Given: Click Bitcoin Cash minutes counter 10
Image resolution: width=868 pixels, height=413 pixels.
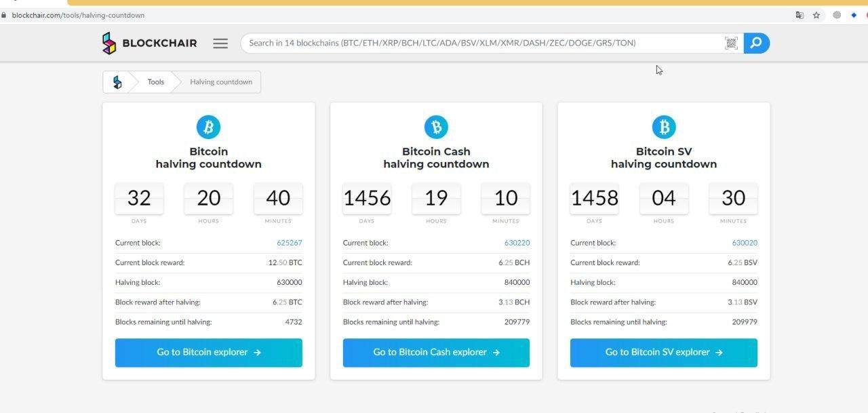Looking at the screenshot, I should 506,198.
